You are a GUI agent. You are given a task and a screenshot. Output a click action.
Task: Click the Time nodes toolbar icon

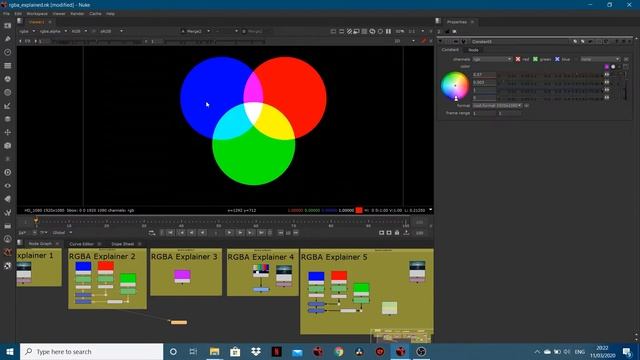click(x=7, y=52)
